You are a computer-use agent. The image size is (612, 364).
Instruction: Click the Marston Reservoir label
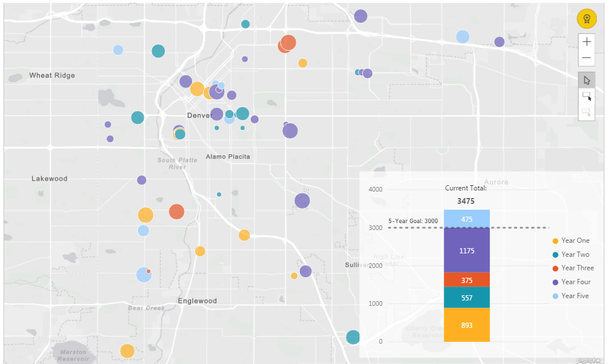pyautogui.click(x=73, y=355)
